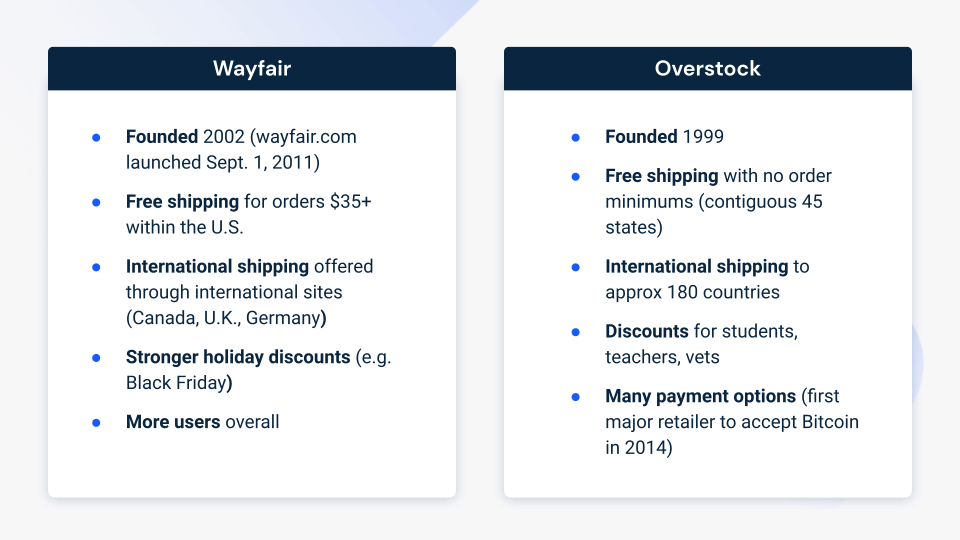
Task: Select the wayfair.com text
Action: (x=306, y=137)
